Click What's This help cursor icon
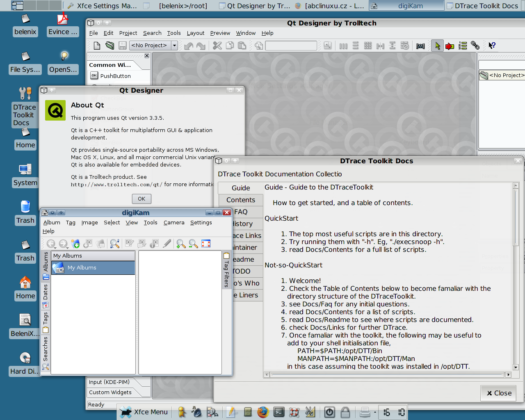The width and height of the screenshot is (525, 420). (x=492, y=46)
